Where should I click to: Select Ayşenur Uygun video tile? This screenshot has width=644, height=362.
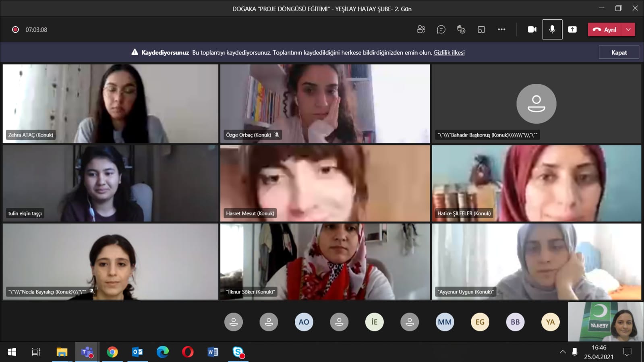[x=536, y=261]
